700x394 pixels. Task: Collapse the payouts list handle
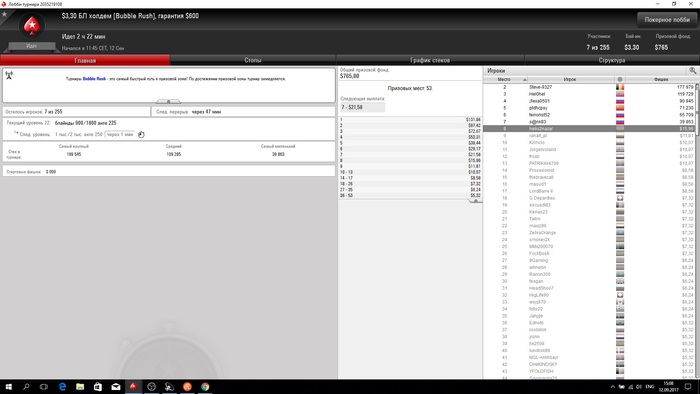(475, 201)
